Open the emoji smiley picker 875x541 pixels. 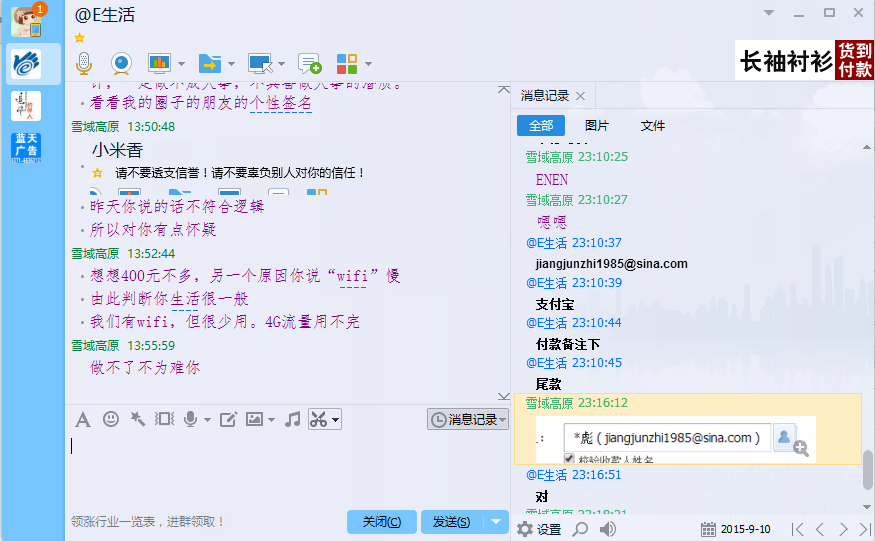110,419
